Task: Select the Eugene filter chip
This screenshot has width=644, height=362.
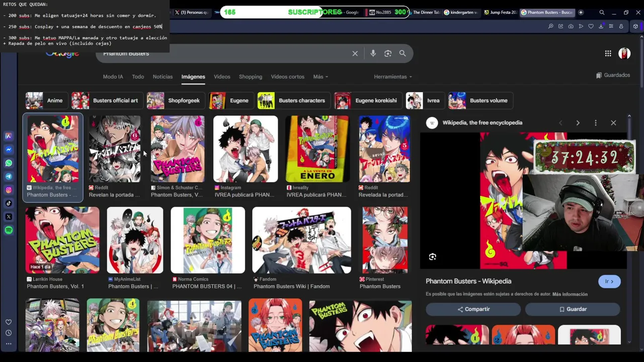Action: pyautogui.click(x=230, y=101)
